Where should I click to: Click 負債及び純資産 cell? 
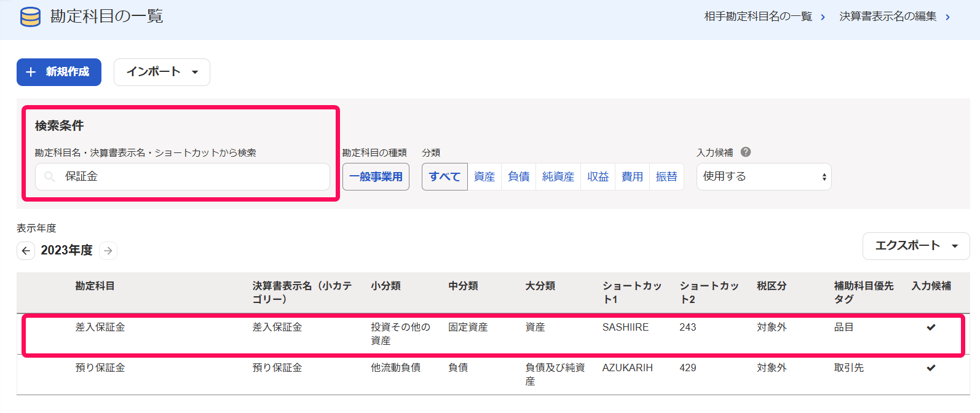pyautogui.click(x=555, y=375)
